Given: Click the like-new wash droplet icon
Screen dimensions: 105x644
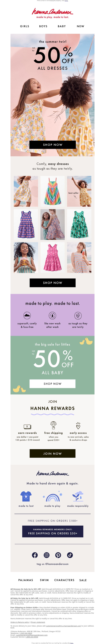Looking at the screenshot, I should [x=52, y=315].
